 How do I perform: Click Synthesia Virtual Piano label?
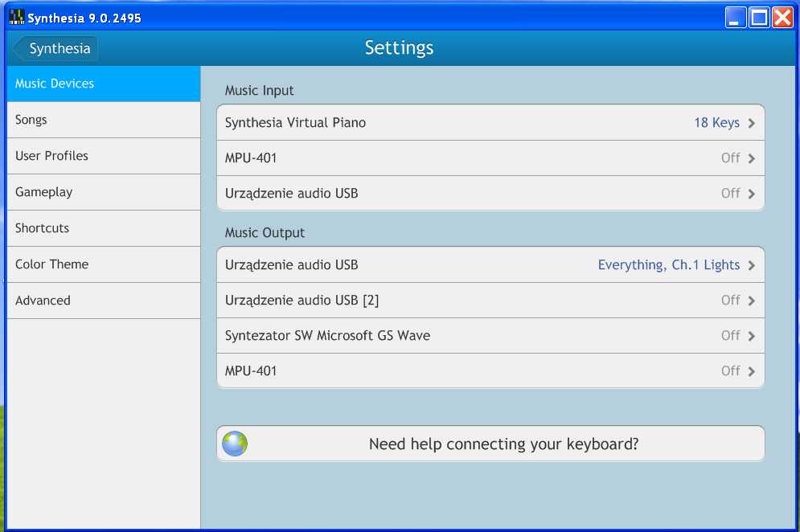point(295,123)
